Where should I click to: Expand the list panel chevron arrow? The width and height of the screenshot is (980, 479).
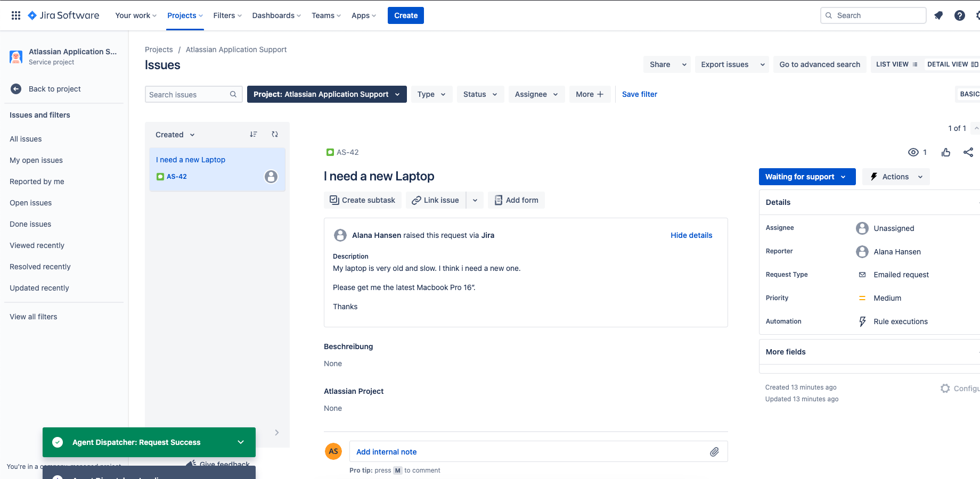pos(277,433)
